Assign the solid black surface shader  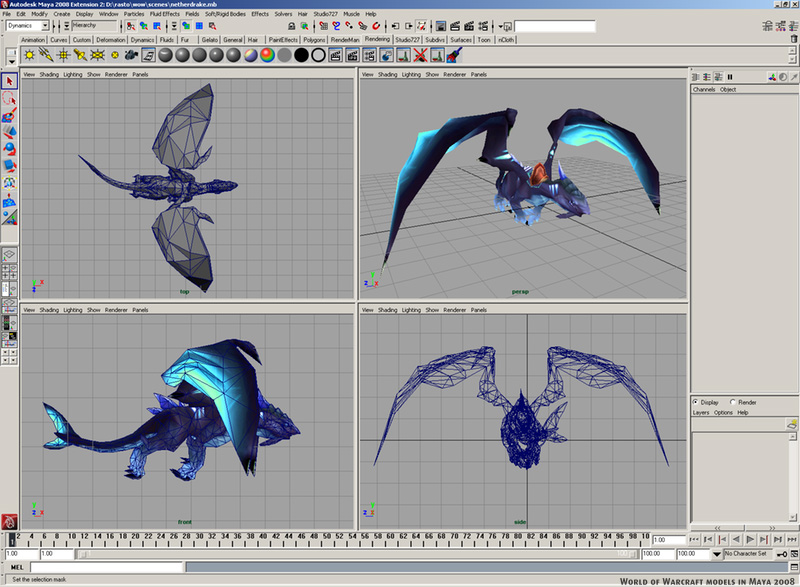[301, 55]
